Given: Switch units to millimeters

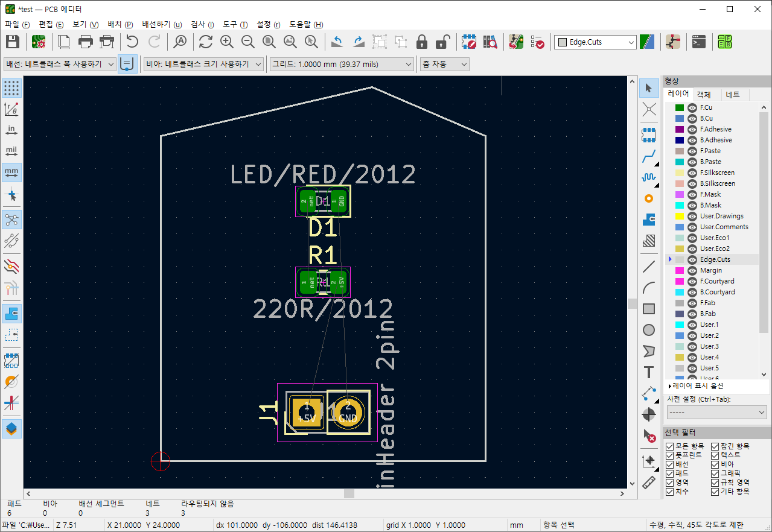Looking at the screenshot, I should click(11, 173).
